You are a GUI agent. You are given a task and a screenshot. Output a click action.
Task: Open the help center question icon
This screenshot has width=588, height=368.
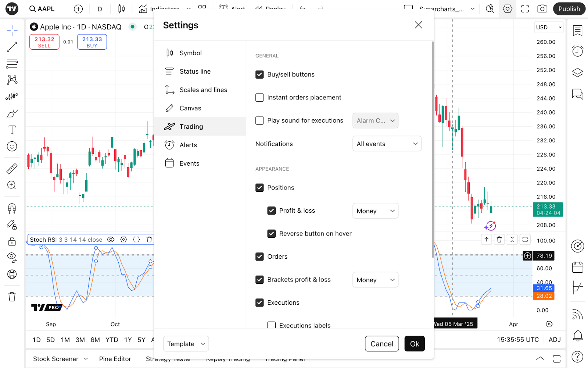tap(578, 357)
